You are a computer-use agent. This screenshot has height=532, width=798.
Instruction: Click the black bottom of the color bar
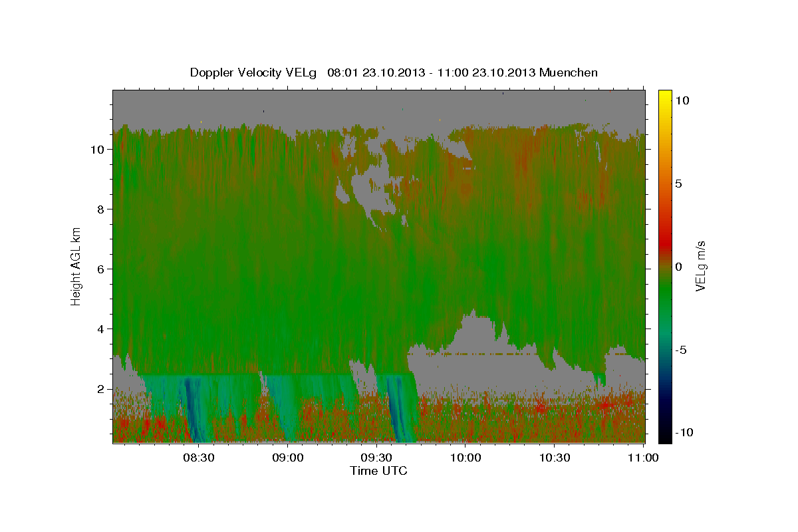tap(664, 437)
